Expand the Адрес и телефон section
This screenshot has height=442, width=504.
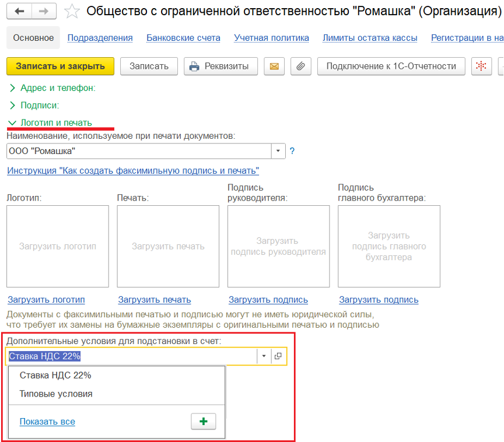(57, 88)
